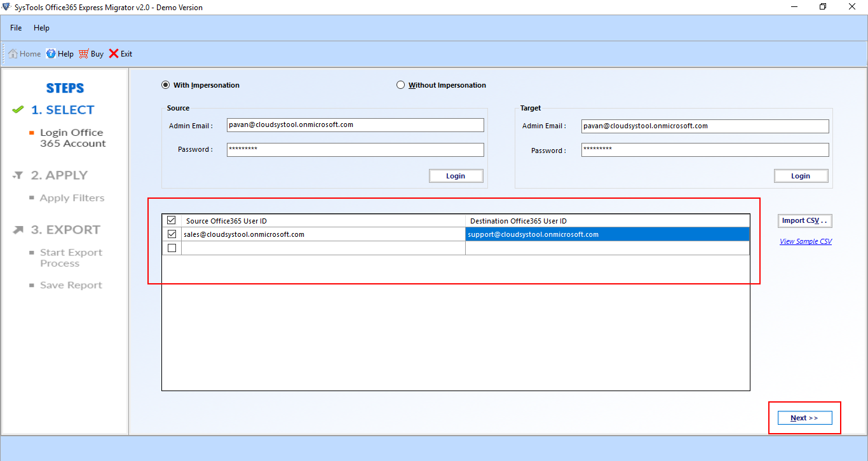The width and height of the screenshot is (868, 461).
Task: Click the Import CSV button
Action: point(805,221)
